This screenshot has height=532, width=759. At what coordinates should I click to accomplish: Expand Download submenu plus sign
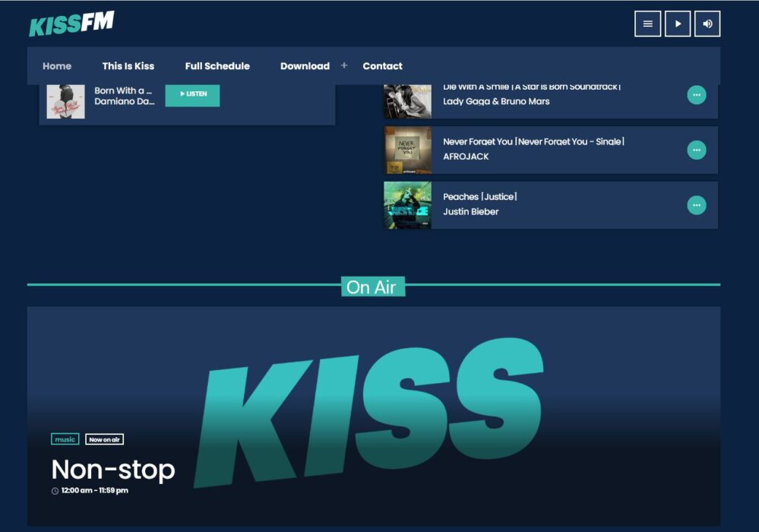(343, 65)
